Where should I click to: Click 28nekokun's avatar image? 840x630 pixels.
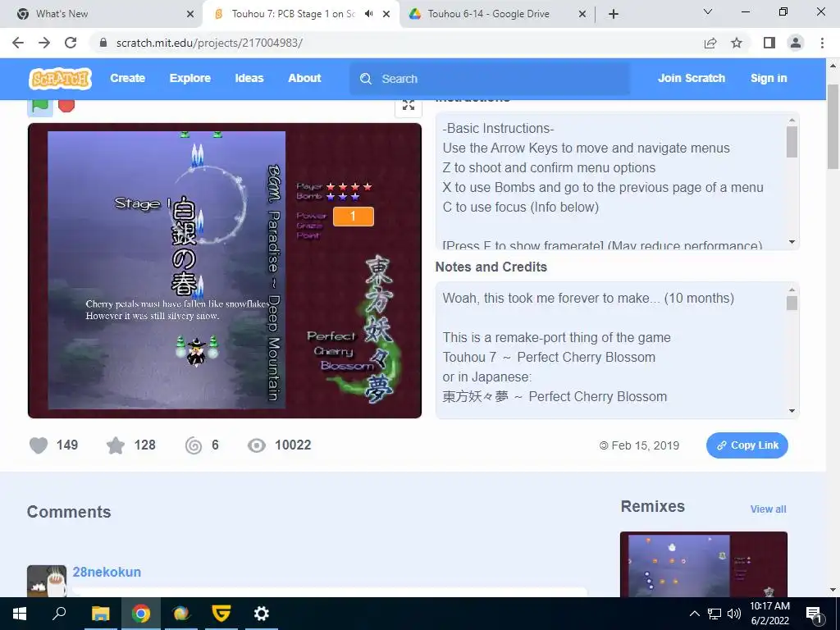47,581
